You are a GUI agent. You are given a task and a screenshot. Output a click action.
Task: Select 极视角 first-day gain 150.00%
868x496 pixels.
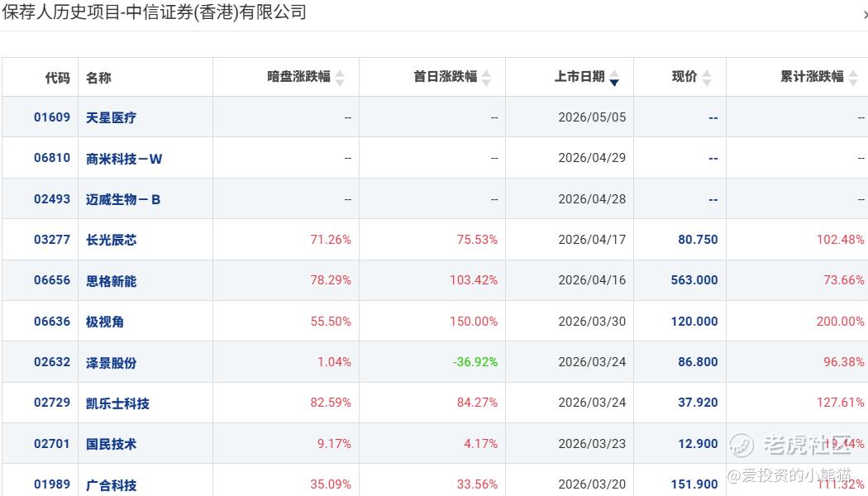[x=474, y=322]
